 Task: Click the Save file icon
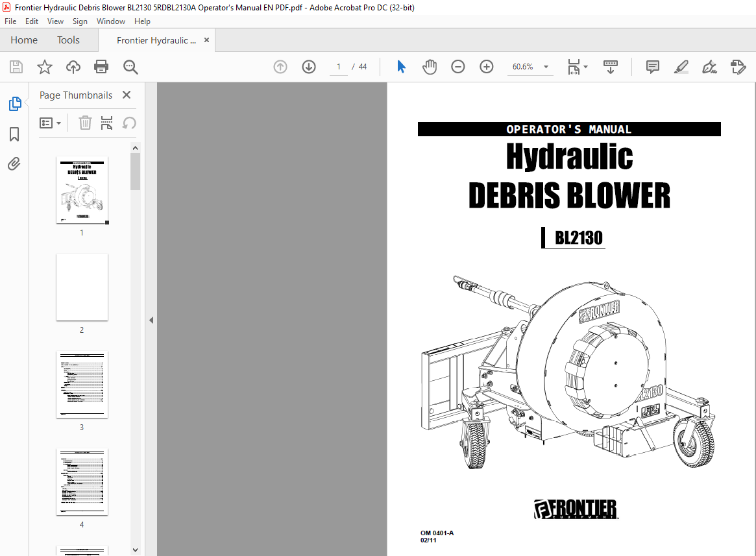pos(16,67)
